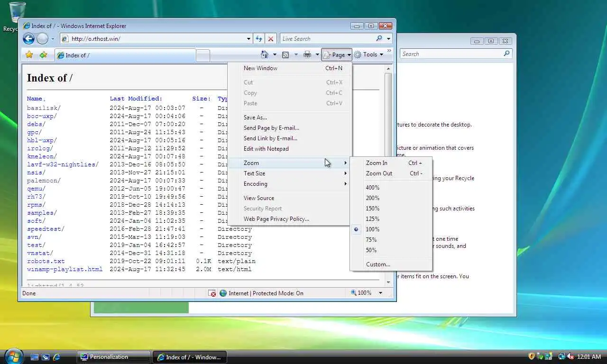Screen dimensions: 607x364
Task: Click Zoom In in the Zoom submenu
Action: 391,163
